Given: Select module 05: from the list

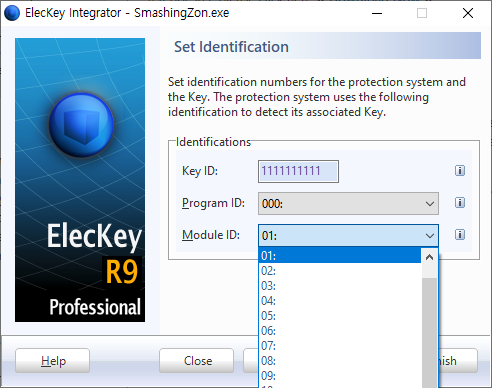Looking at the screenshot, I should point(340,316).
